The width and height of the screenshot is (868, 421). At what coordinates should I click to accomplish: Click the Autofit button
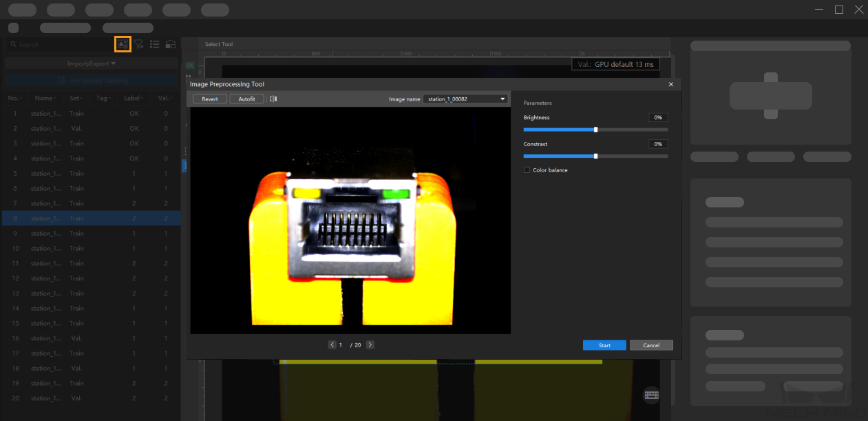click(x=246, y=99)
